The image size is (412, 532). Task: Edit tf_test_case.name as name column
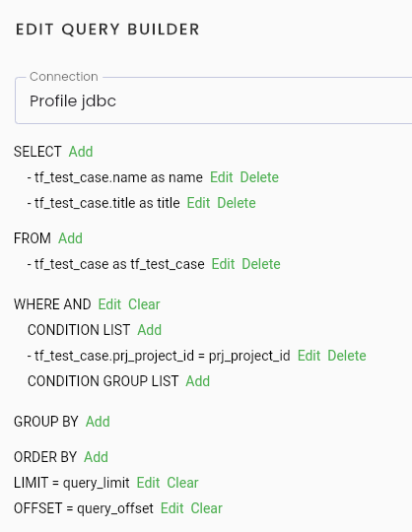pos(221,177)
